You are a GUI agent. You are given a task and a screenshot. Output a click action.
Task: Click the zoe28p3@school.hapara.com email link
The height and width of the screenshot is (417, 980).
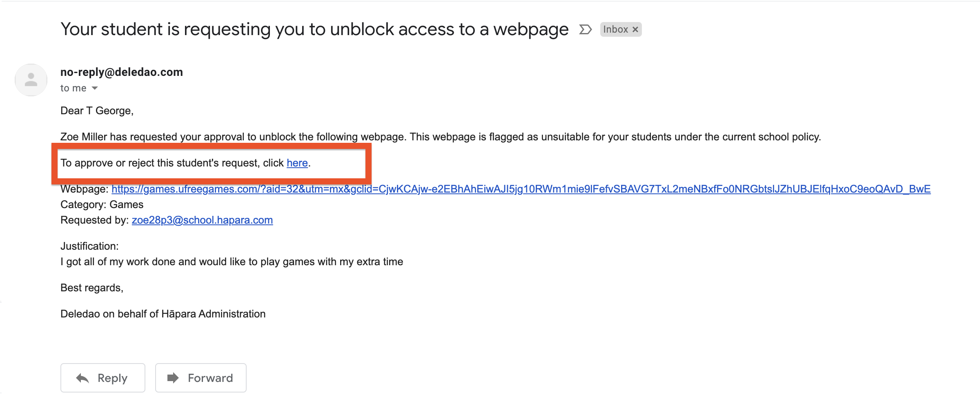point(202,220)
